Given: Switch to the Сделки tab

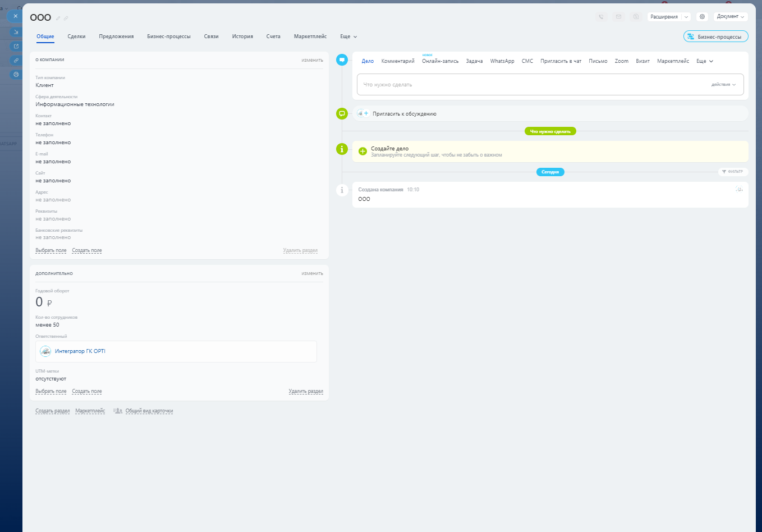Looking at the screenshot, I should (76, 36).
